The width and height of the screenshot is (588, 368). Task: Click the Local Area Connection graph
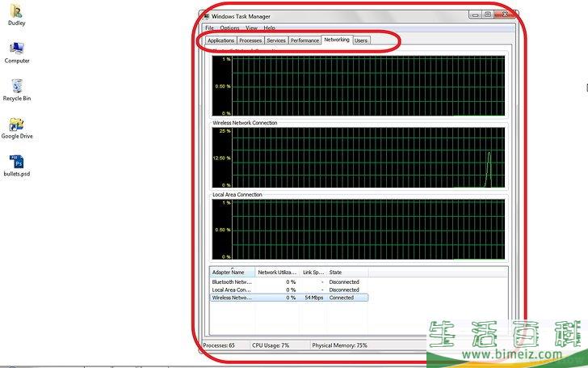(358, 230)
